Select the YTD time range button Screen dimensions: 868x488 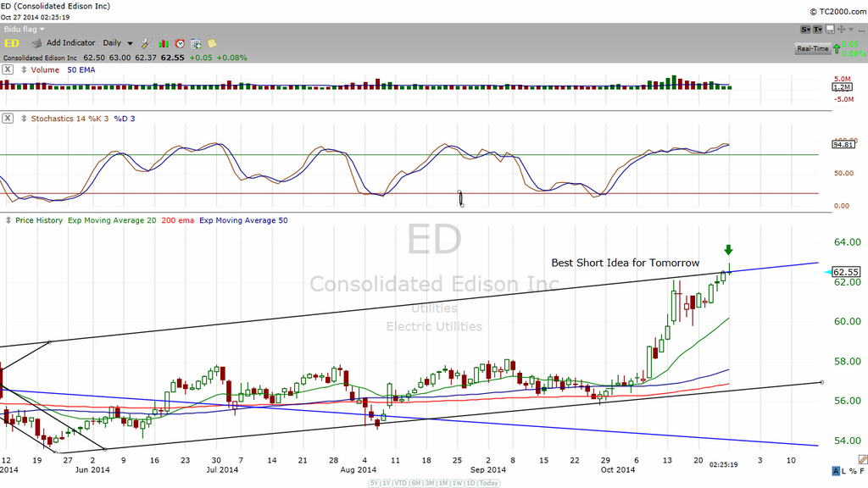coord(401,483)
